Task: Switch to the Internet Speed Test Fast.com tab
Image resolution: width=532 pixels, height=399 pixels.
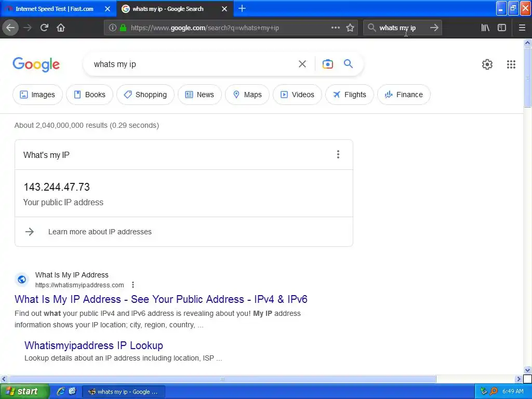Action: (x=54, y=9)
